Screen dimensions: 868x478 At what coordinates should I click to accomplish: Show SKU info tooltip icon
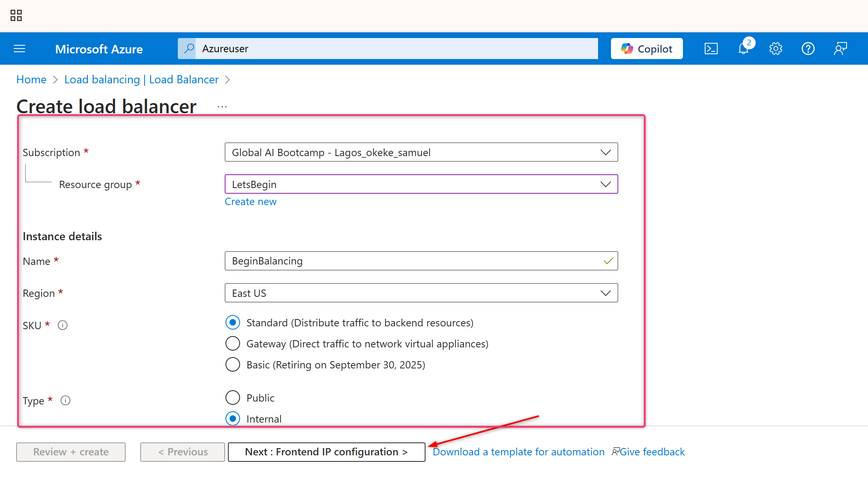(x=63, y=325)
